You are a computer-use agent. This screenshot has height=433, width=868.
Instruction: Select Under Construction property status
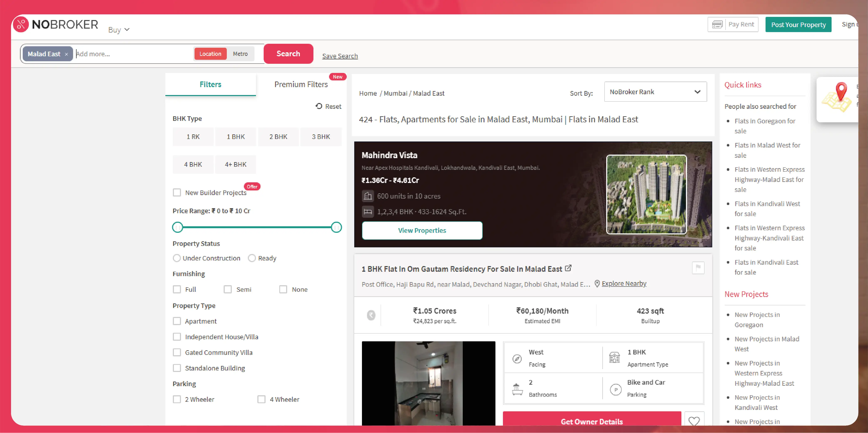point(177,258)
